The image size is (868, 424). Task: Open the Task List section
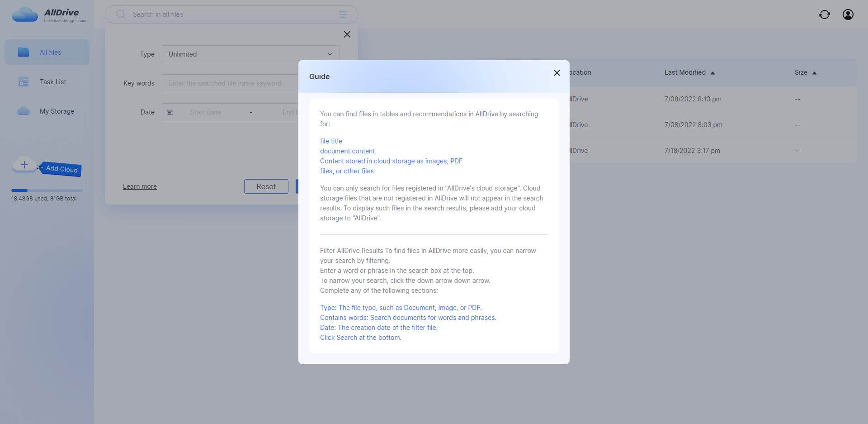click(x=47, y=82)
